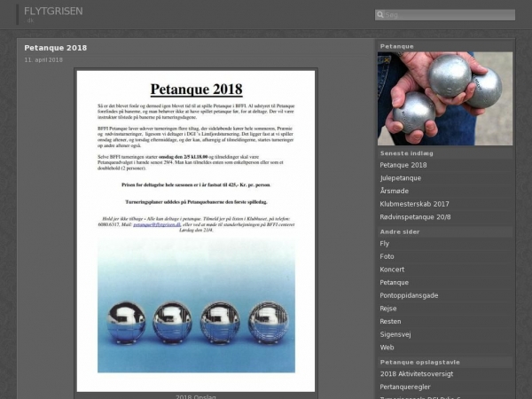The height and width of the screenshot is (399, 532).
Task: Open Petanque 2018 under Seneste indlæg
Action: 403,165
